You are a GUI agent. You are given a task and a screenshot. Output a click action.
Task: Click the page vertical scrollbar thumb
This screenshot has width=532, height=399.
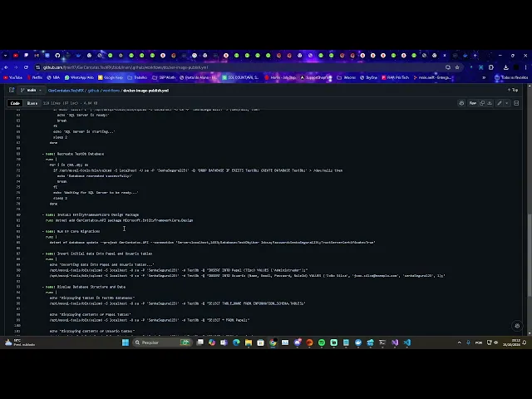(x=529, y=256)
